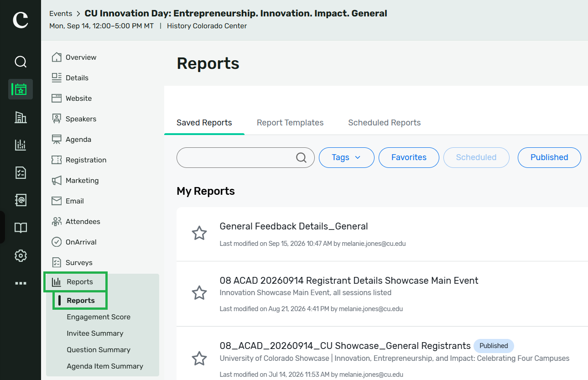Select the Saved Reports tab
Viewport: 588px width, 380px height.
point(204,123)
